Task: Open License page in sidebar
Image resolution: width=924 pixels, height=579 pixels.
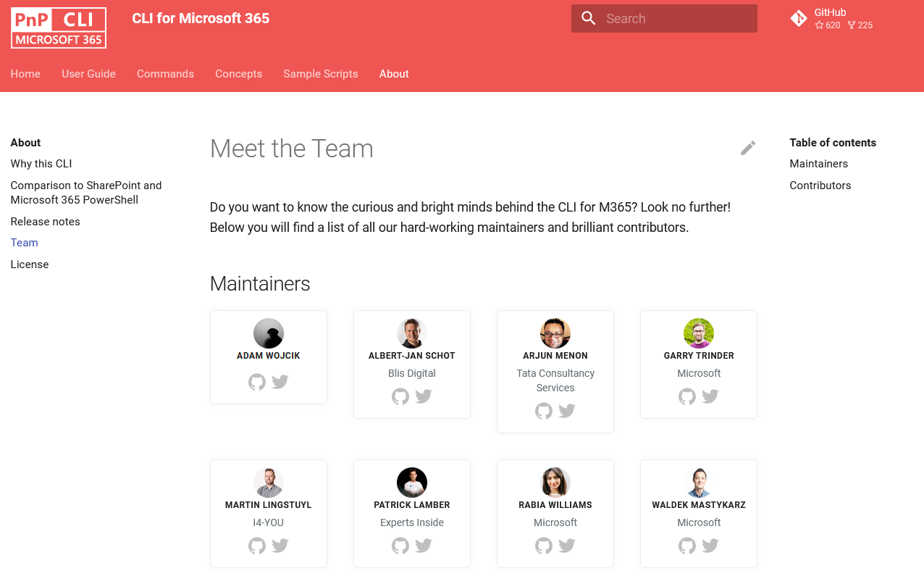Action: tap(30, 264)
